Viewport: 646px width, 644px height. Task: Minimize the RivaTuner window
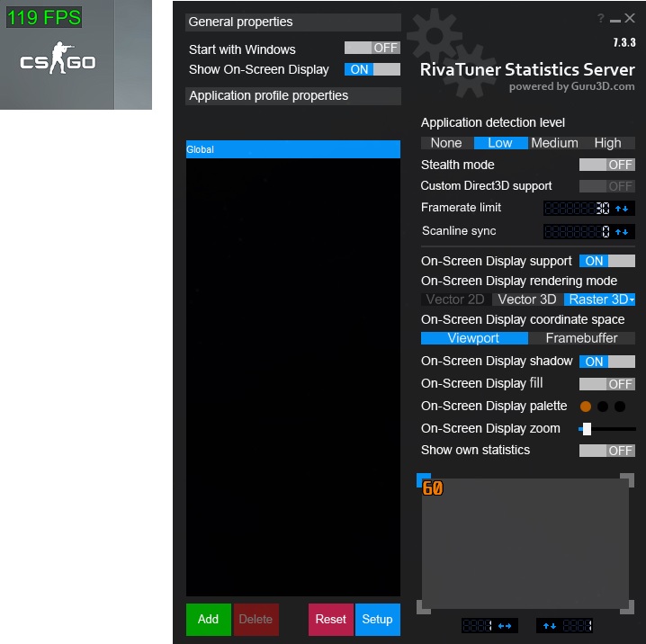pyautogui.click(x=615, y=21)
